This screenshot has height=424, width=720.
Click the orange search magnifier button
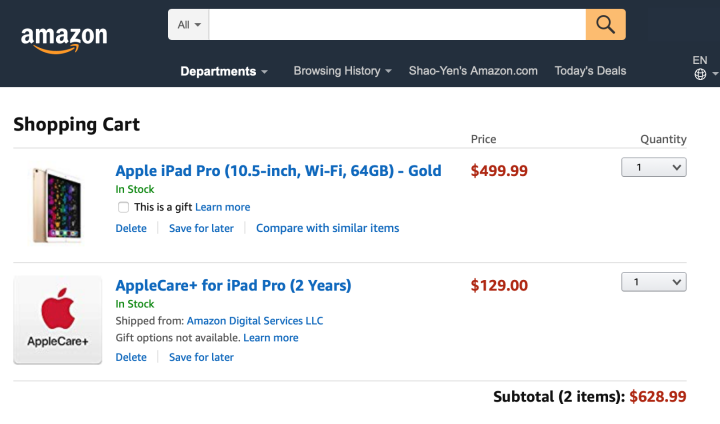click(x=605, y=24)
